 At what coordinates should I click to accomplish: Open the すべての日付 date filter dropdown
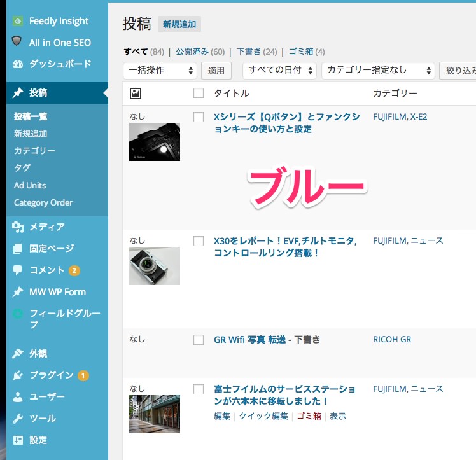pos(279,71)
